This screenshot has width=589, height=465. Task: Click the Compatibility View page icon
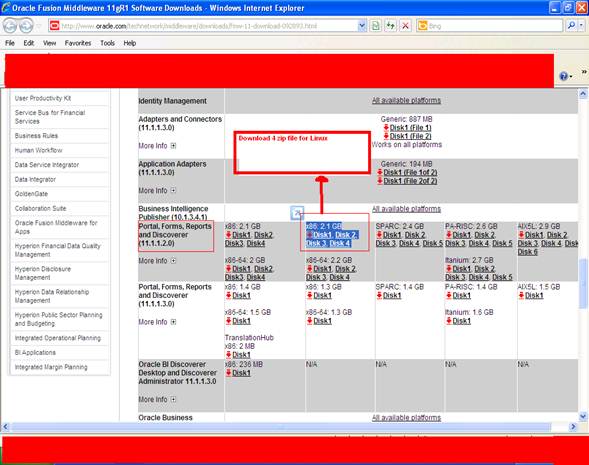(x=375, y=26)
